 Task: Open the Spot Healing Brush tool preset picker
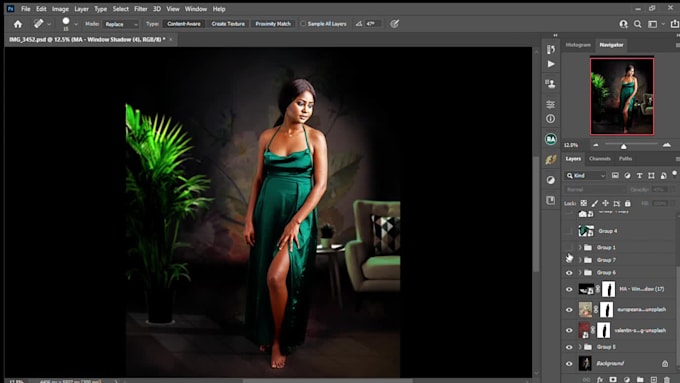[x=49, y=24]
